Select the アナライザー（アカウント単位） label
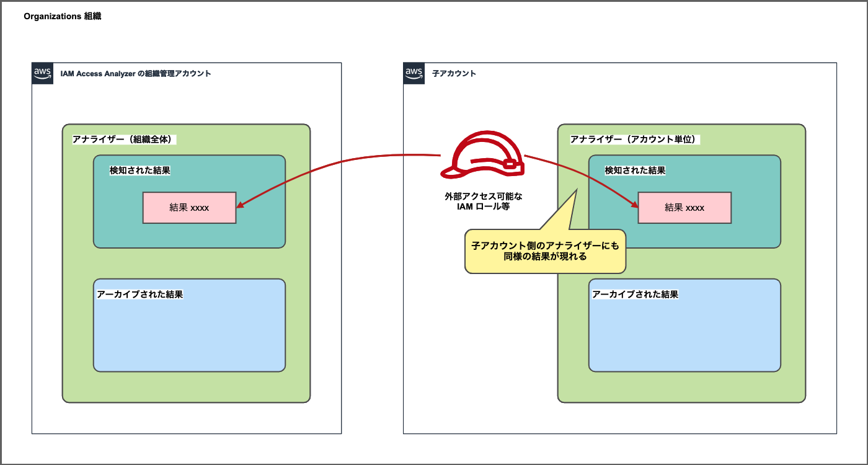The height and width of the screenshot is (465, 868). pyautogui.click(x=635, y=139)
